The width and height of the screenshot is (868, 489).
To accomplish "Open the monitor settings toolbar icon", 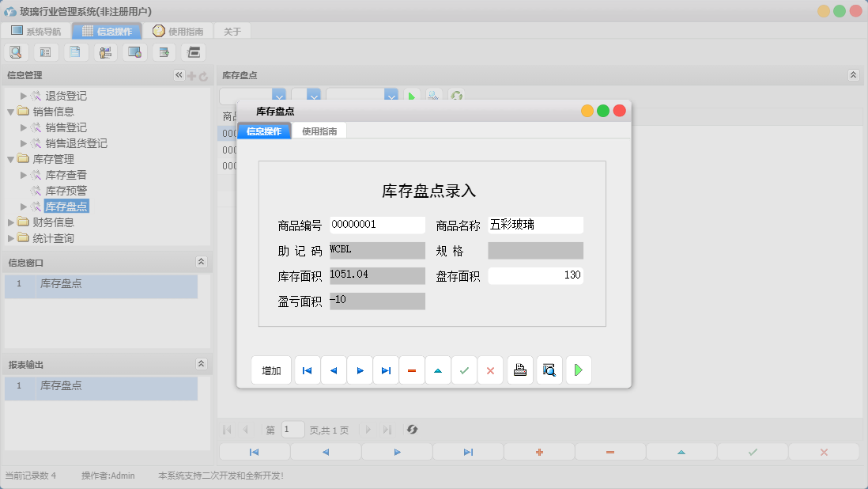I will click(x=134, y=51).
